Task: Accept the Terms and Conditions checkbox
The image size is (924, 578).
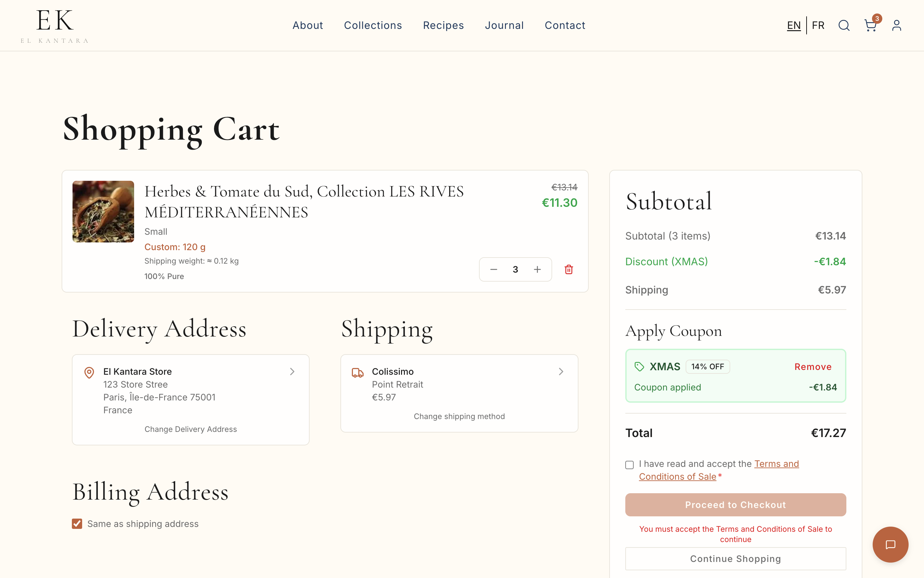Action: click(629, 465)
